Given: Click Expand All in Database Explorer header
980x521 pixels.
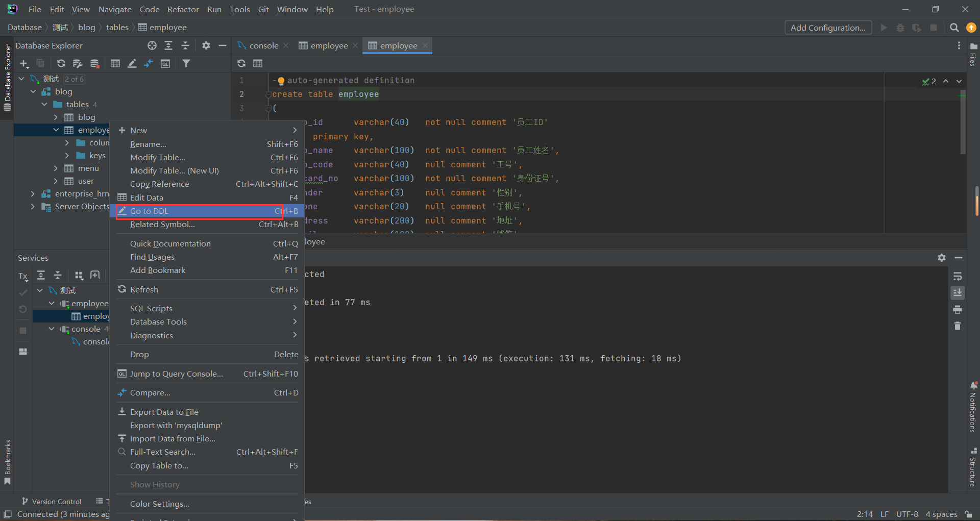Looking at the screenshot, I should tap(168, 45).
